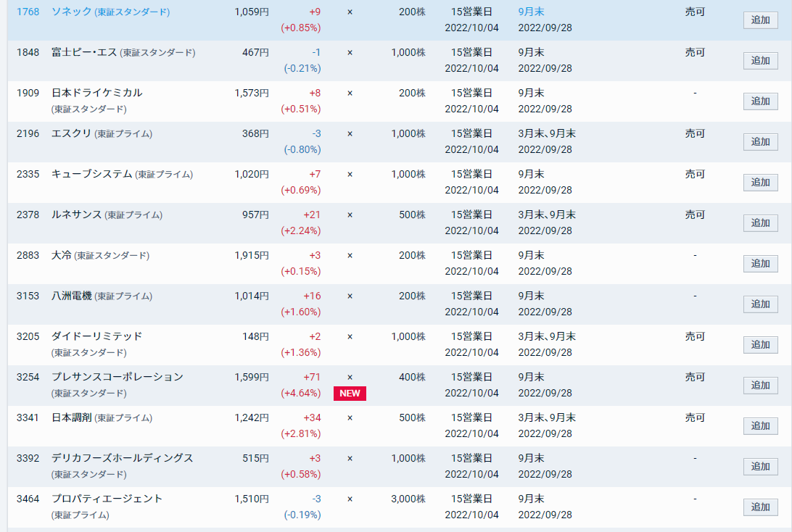Click price 1,242円
Image resolution: width=792 pixels, height=532 pixels.
click(x=252, y=418)
